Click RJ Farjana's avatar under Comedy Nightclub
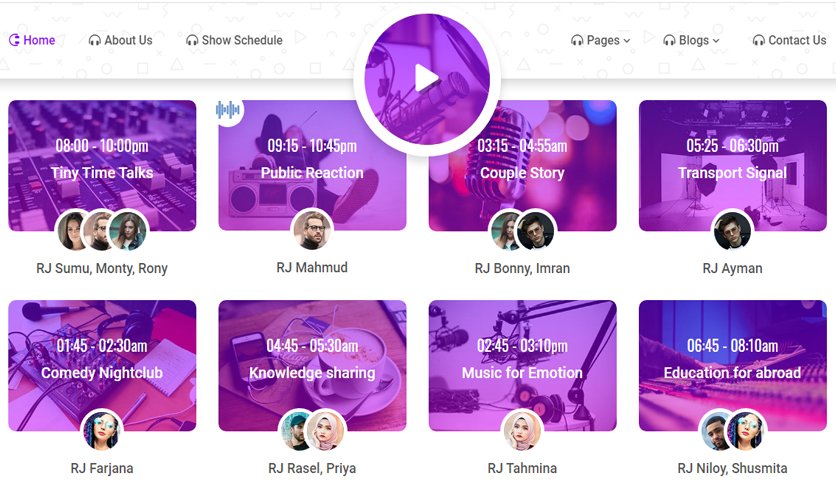Image resolution: width=836 pixels, height=484 pixels. pos(102,430)
